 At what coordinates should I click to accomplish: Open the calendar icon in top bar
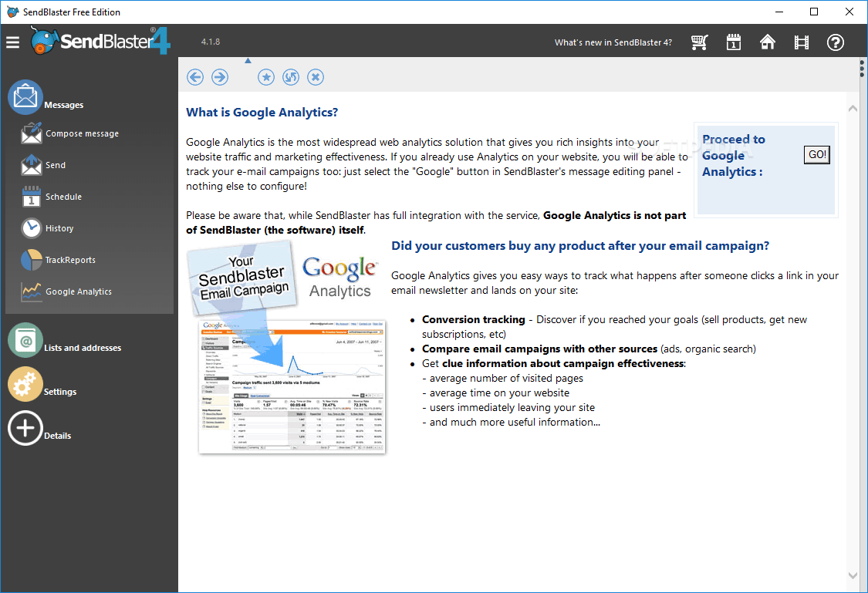[x=733, y=42]
